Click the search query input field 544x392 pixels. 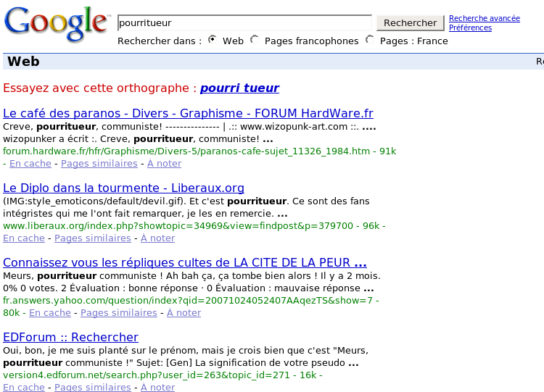[244, 22]
